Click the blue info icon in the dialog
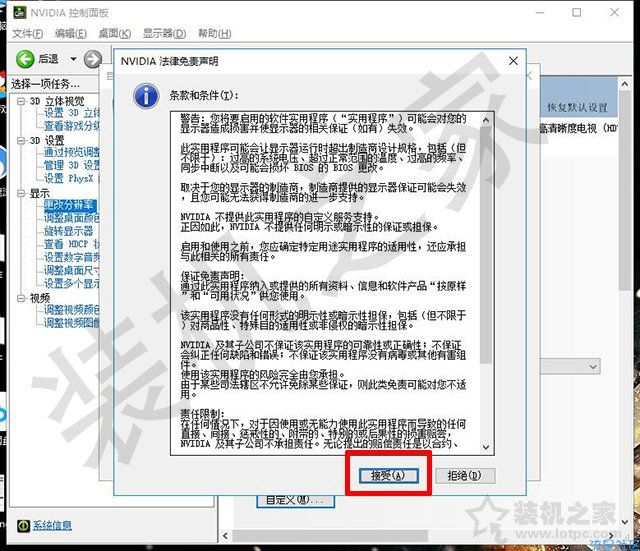Image resolution: width=640 pixels, height=551 pixels. pos(146,97)
